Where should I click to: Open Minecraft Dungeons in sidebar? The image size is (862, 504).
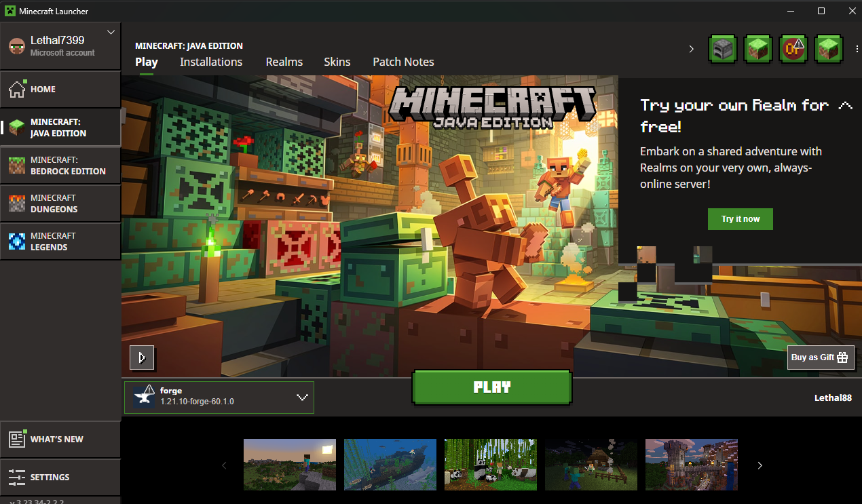click(x=60, y=203)
